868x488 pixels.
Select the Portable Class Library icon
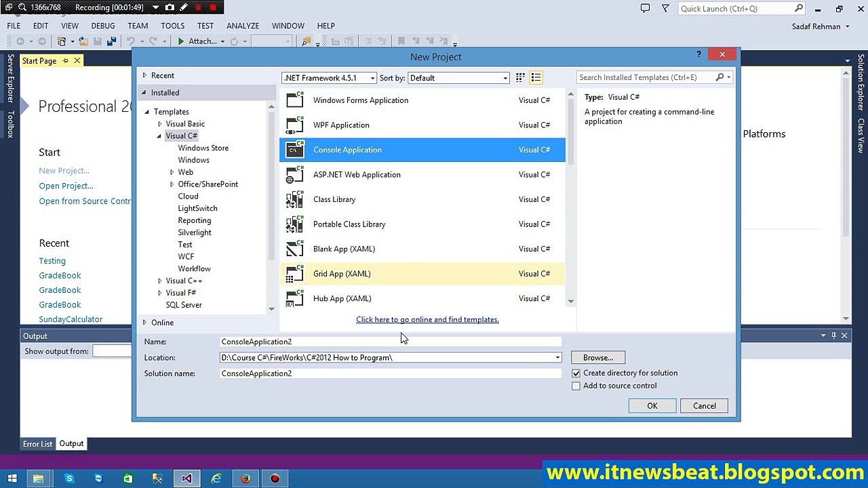295,224
